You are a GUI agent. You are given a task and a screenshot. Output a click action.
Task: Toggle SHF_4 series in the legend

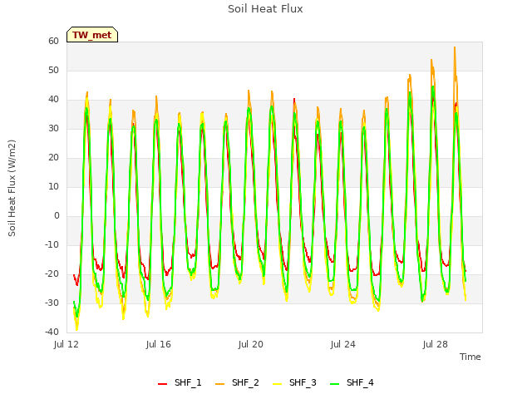click(352, 382)
